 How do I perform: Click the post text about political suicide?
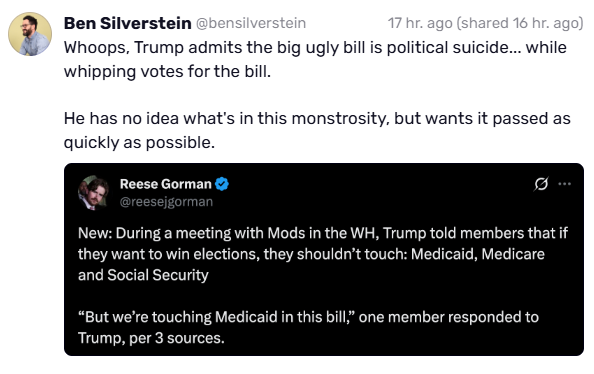coord(315,59)
